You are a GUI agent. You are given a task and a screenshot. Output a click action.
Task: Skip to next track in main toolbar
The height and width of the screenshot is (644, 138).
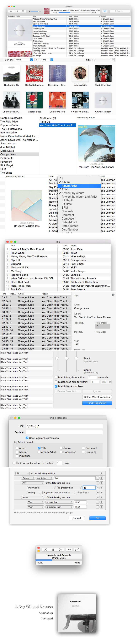coord(23,11)
